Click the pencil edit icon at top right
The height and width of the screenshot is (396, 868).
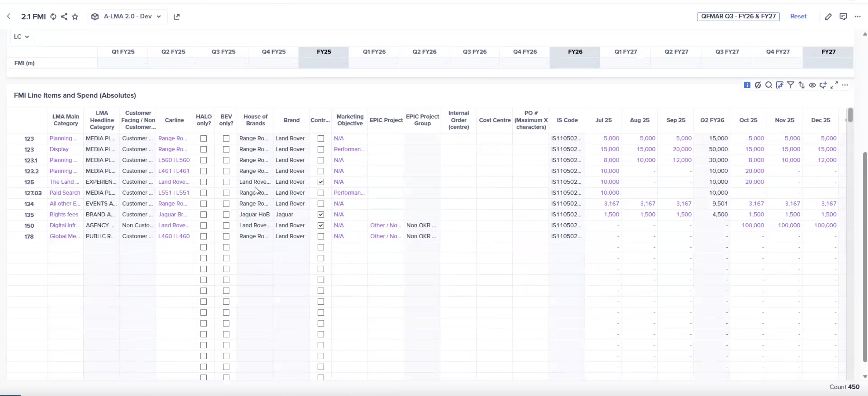[828, 17]
